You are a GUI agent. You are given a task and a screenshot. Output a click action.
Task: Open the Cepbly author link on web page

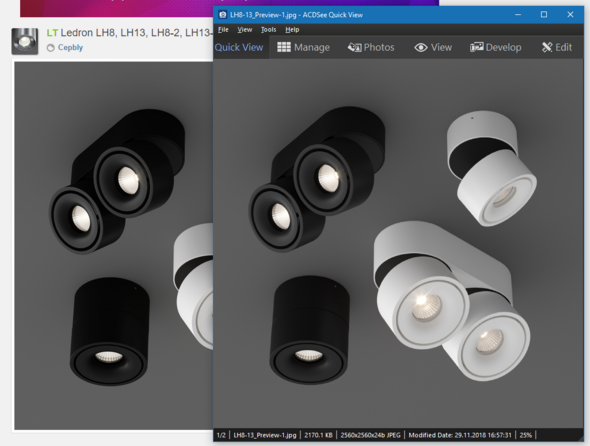pyautogui.click(x=70, y=47)
